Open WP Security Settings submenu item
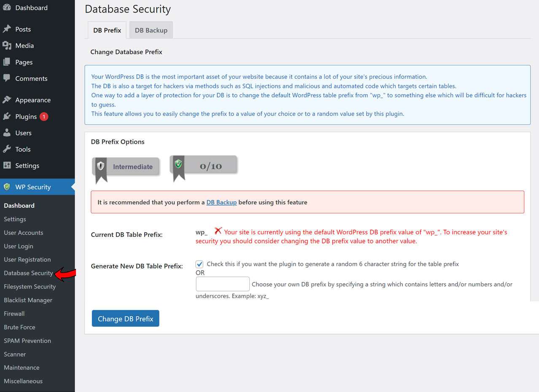The height and width of the screenshot is (392, 539). pyautogui.click(x=15, y=219)
